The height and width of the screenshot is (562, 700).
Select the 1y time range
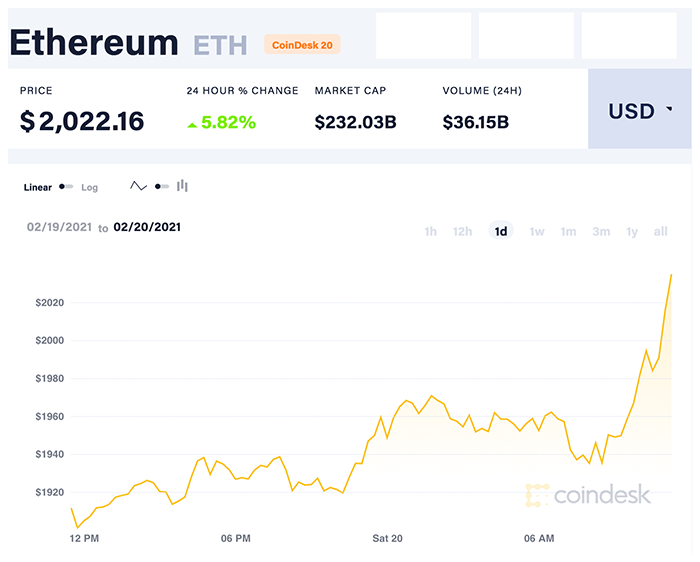coord(632,231)
